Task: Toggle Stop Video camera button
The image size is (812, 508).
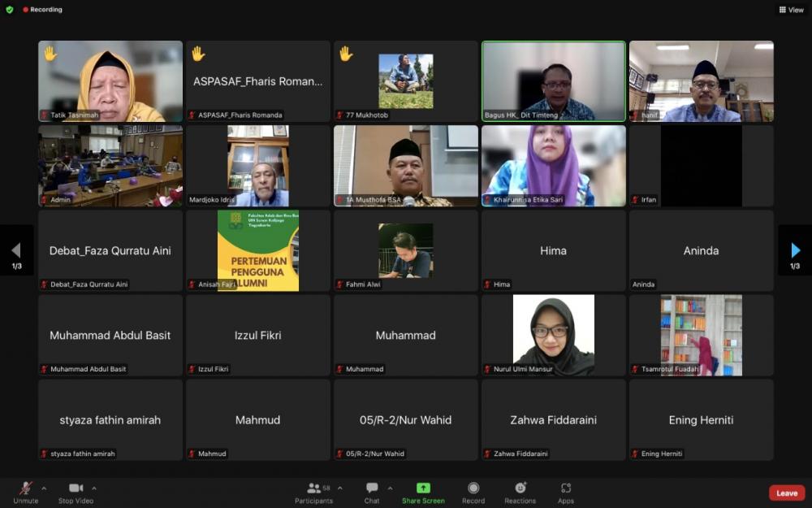Action: coord(76,488)
